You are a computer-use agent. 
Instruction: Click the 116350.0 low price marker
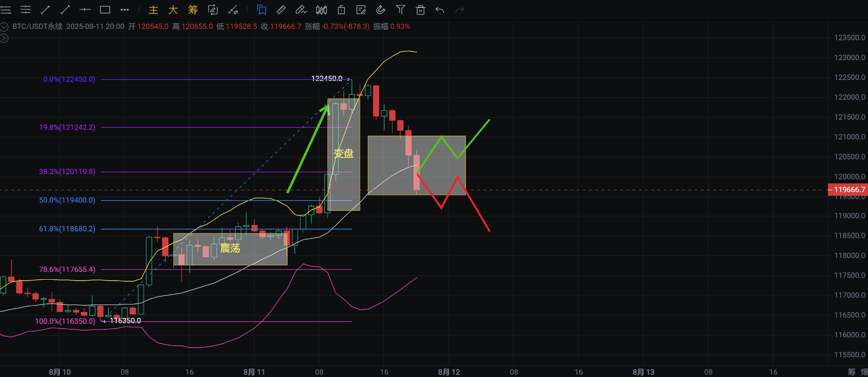click(125, 320)
